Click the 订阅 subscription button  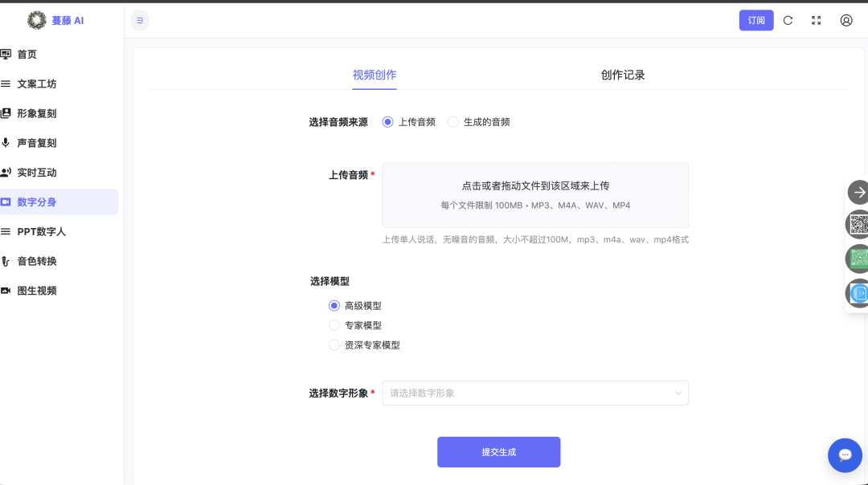(x=755, y=20)
